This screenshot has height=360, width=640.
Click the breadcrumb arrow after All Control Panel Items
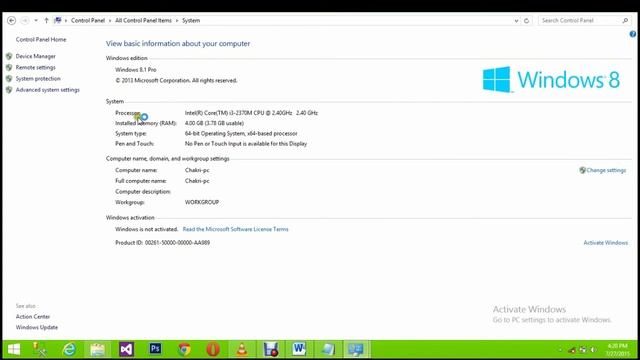pyautogui.click(x=177, y=20)
